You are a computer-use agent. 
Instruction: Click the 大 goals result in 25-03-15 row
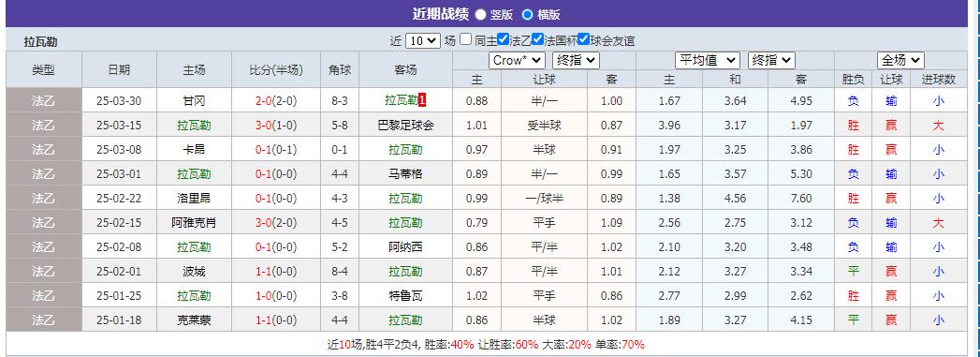pyautogui.click(x=939, y=125)
